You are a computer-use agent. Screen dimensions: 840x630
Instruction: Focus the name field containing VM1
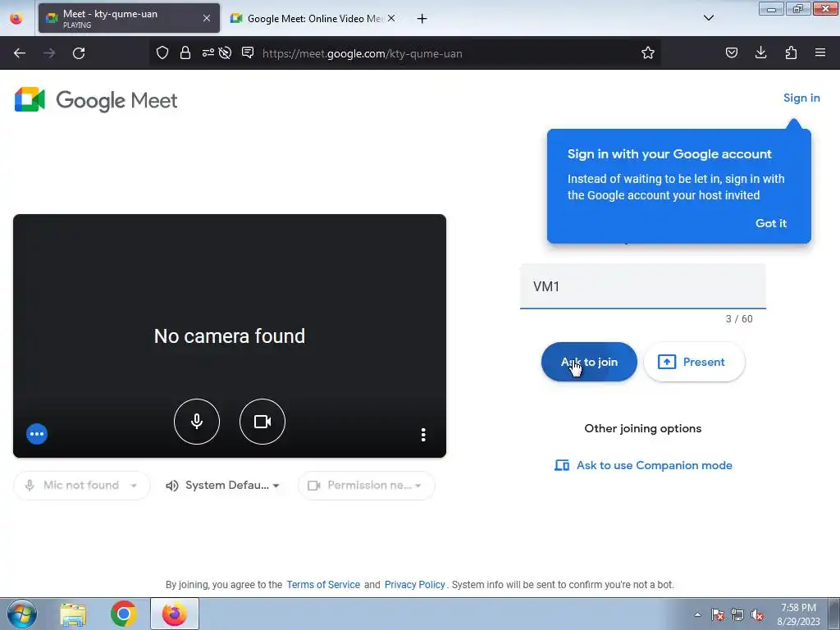point(643,286)
